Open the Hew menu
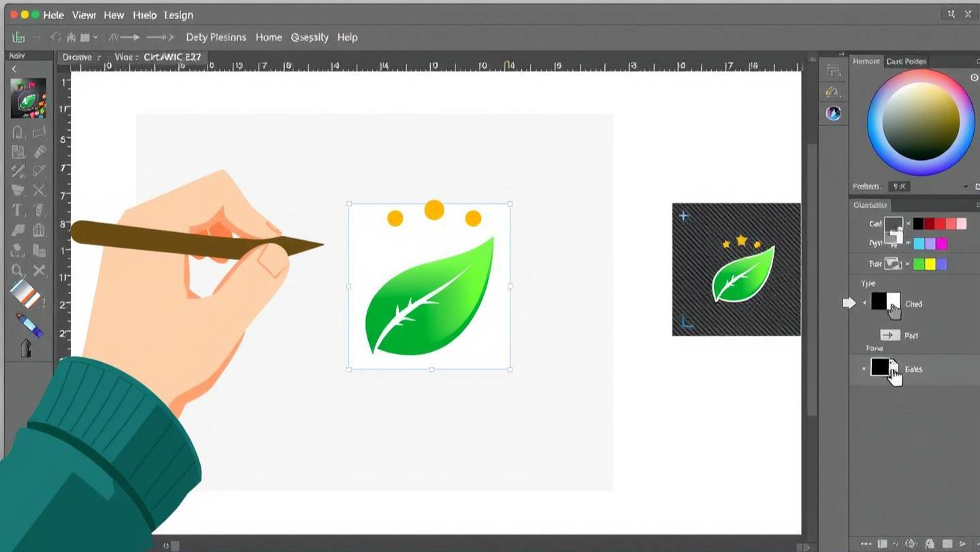The height and width of the screenshot is (552, 980). 114,14
